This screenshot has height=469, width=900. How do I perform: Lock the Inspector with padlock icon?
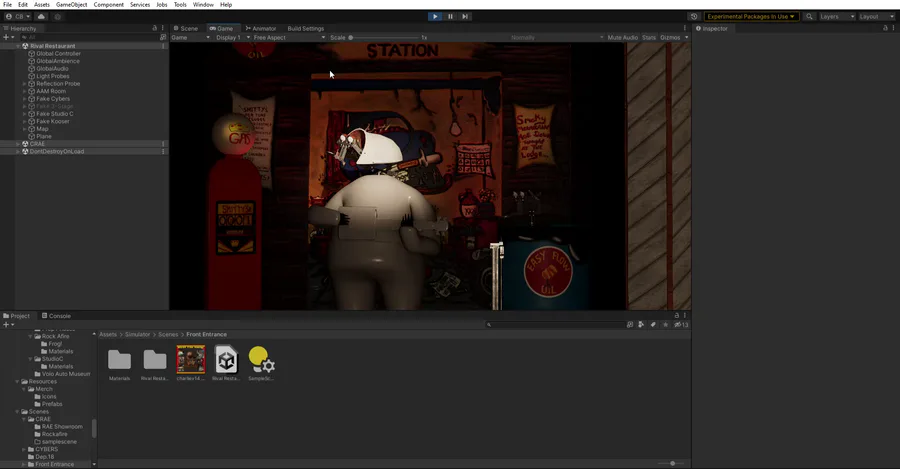click(885, 28)
